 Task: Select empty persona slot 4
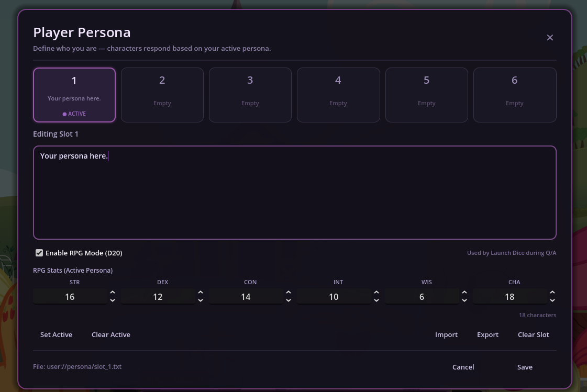338,95
